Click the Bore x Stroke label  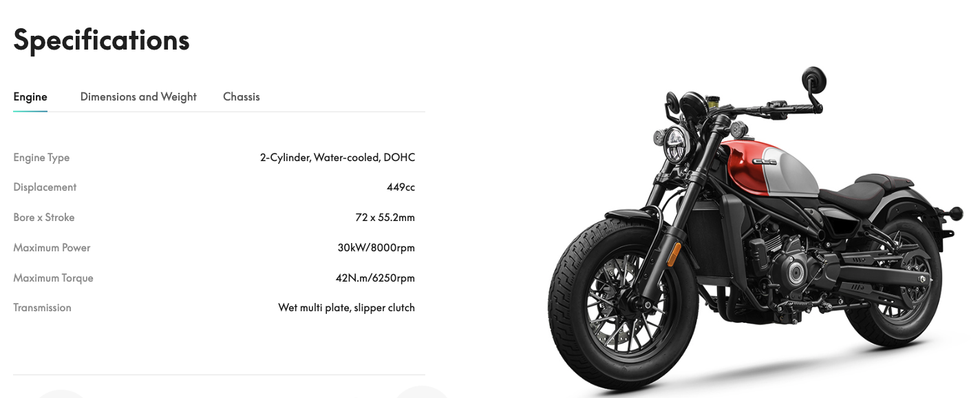tap(44, 218)
